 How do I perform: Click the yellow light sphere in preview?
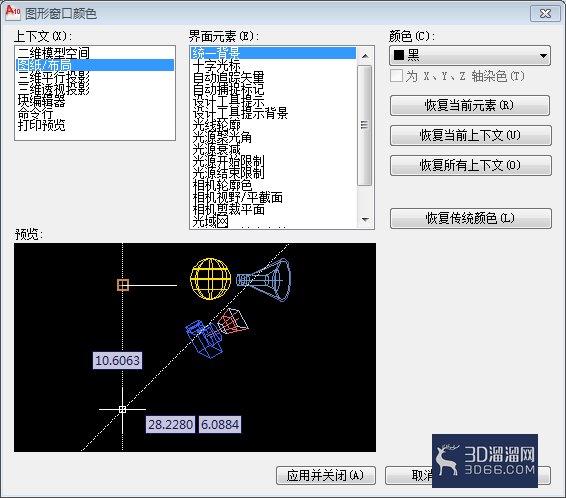[x=210, y=279]
